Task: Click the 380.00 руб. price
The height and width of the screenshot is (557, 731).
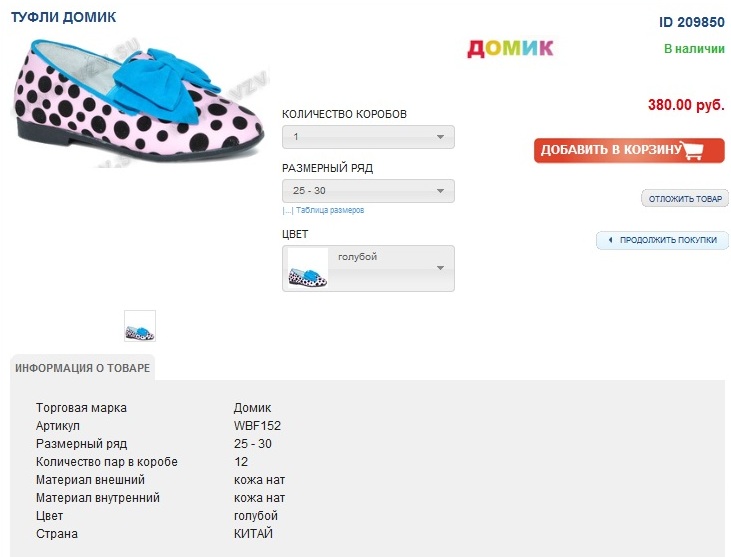Action: click(x=686, y=105)
